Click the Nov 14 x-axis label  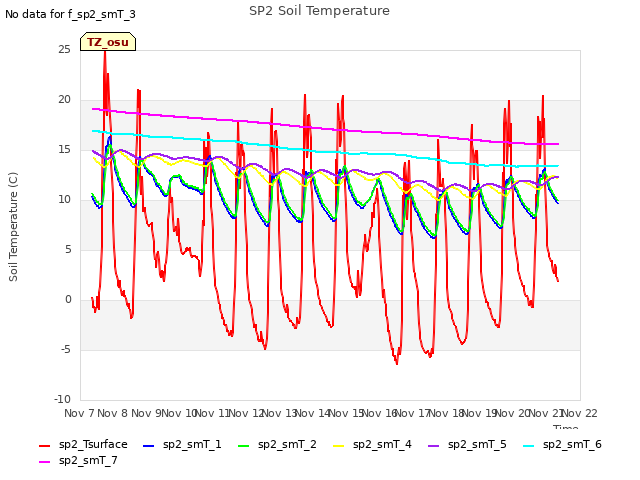(313, 413)
